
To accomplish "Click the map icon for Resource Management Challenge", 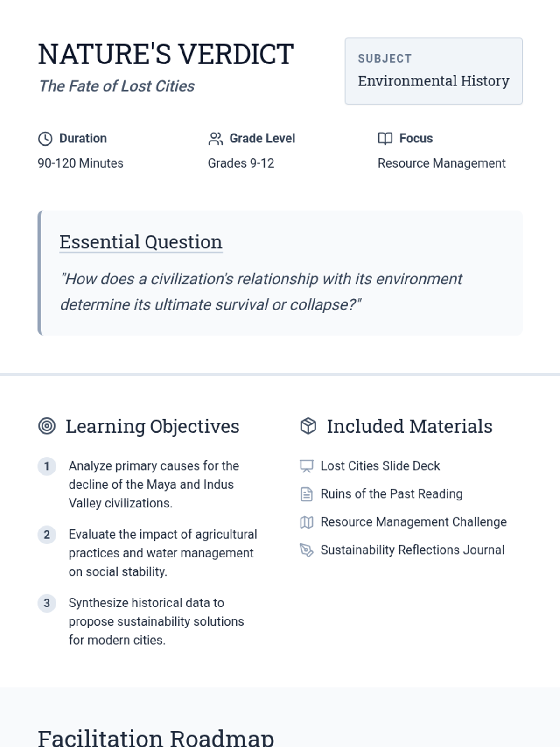I will click(307, 522).
